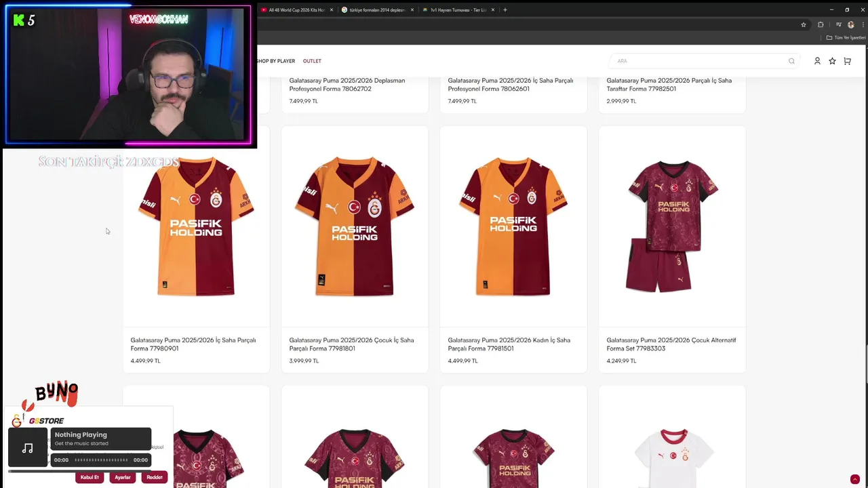Accept cookies with Kabul Et button

[90, 477]
